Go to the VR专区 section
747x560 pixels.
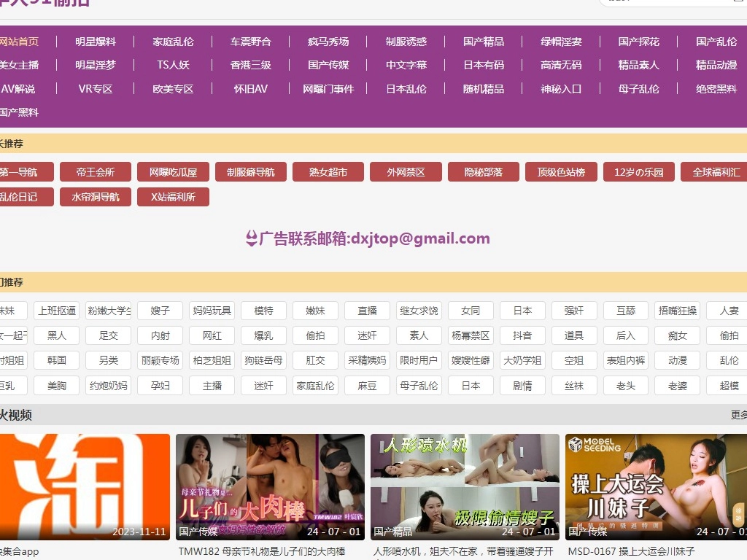coord(96,89)
